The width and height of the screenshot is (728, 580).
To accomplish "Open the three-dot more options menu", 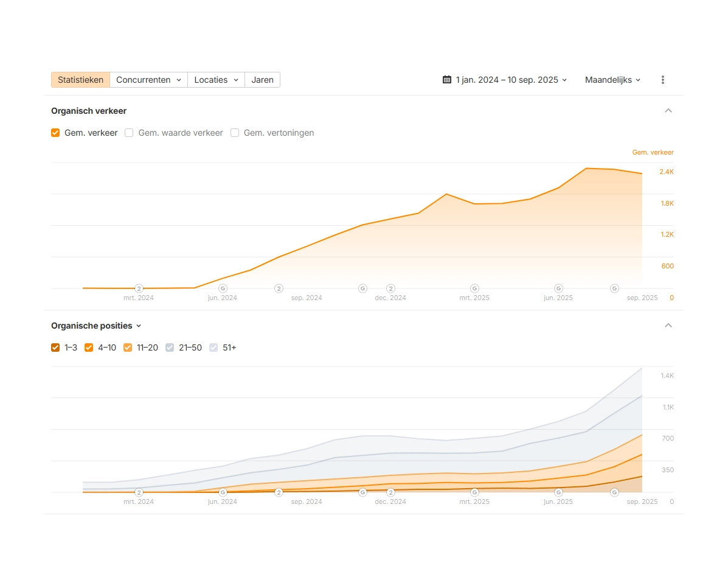I will (662, 80).
